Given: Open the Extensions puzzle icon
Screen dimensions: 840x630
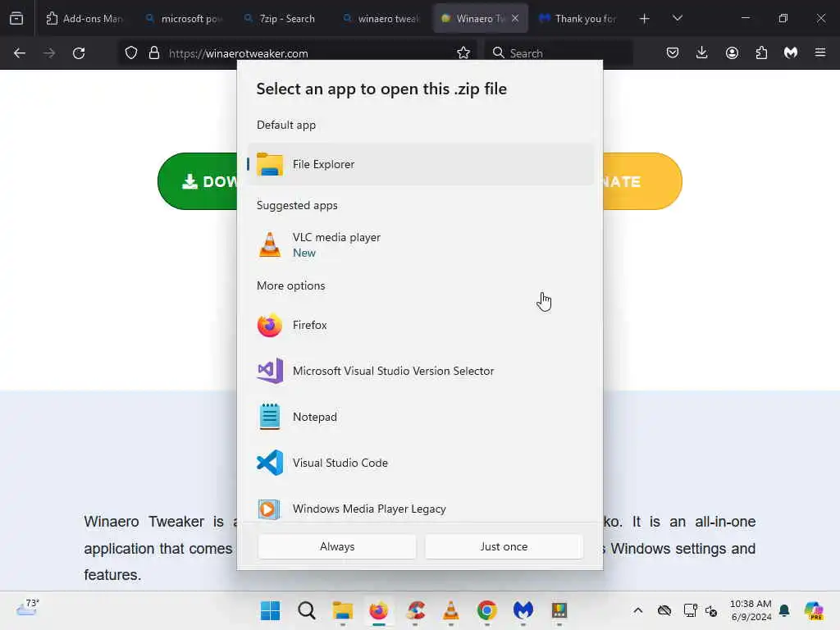Looking at the screenshot, I should 761,53.
